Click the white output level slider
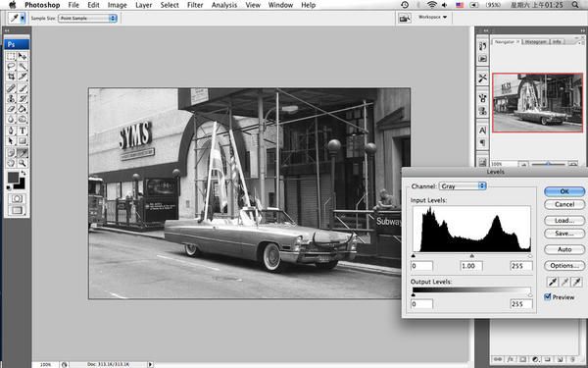This screenshot has width=588, height=368. [530, 295]
